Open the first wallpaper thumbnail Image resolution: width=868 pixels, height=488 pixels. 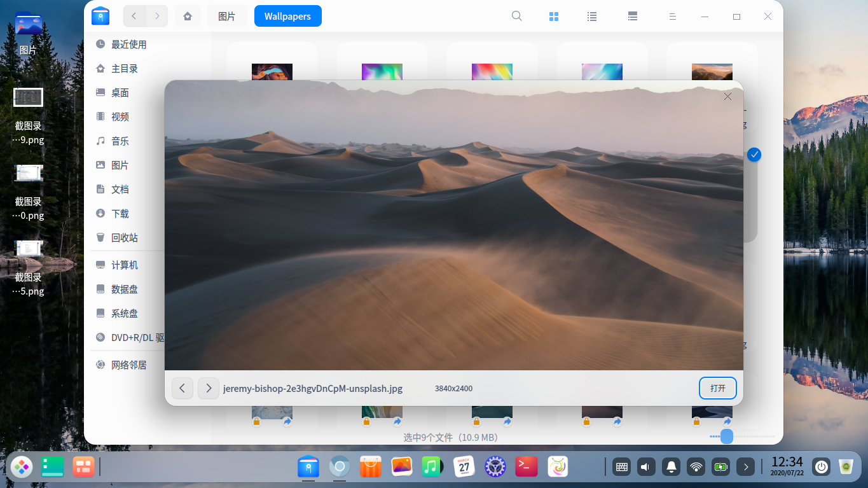coord(272,72)
